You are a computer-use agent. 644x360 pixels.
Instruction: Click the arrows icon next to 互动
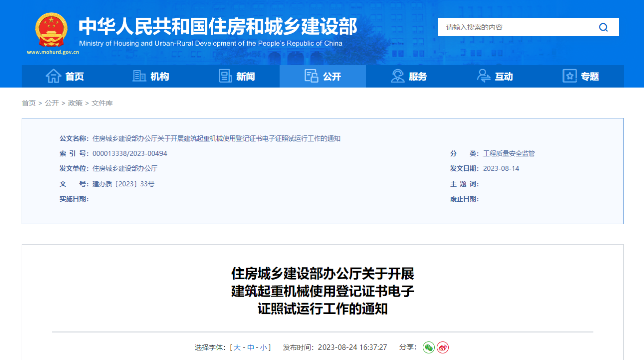pyautogui.click(x=484, y=76)
